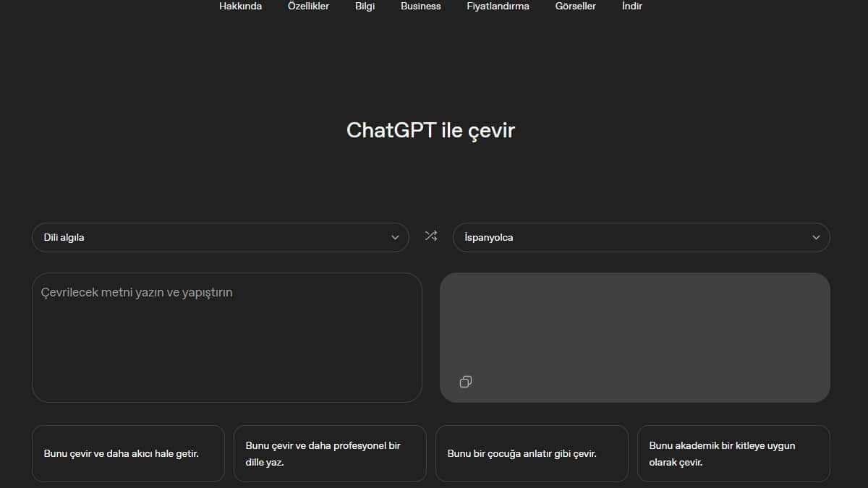Image resolution: width=868 pixels, height=488 pixels.
Task: Click the swap languages arrows icon
Action: (430, 236)
